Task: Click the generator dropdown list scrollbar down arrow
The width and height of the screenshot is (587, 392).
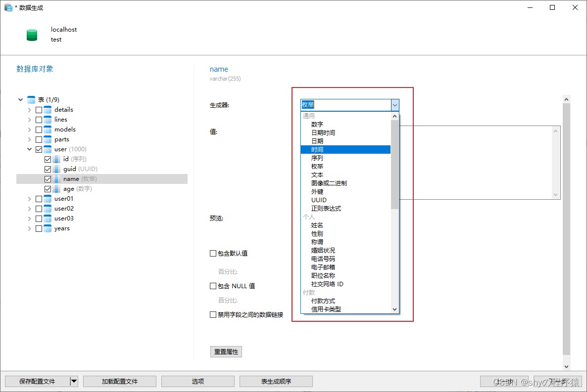Action: tap(394, 309)
